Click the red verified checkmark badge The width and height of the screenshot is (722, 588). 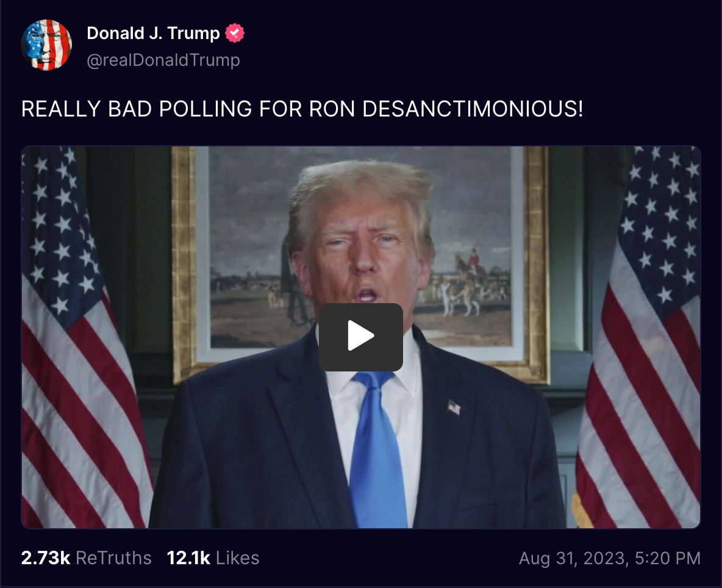point(234,33)
